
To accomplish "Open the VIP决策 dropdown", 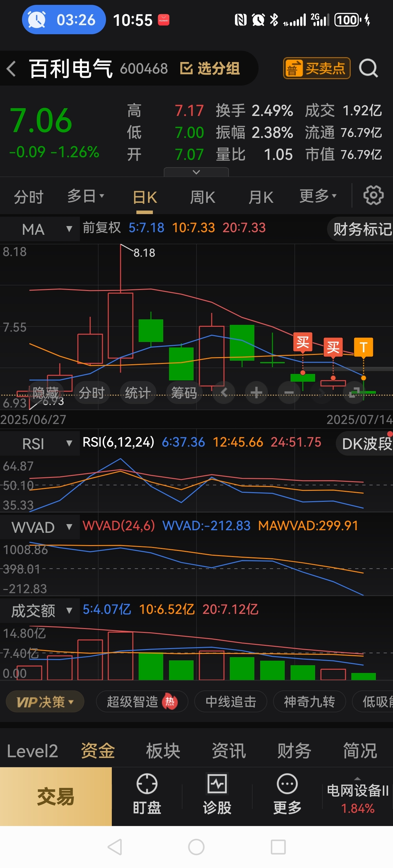I will [45, 702].
